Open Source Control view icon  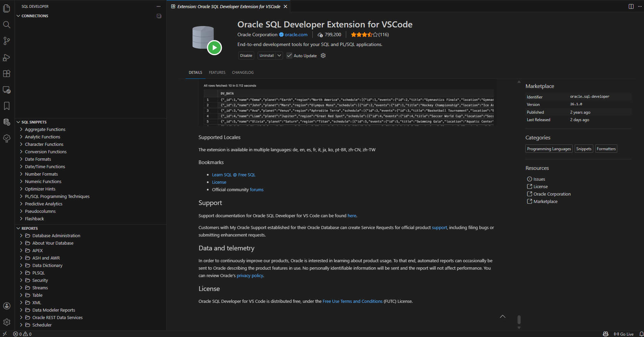coord(6,41)
